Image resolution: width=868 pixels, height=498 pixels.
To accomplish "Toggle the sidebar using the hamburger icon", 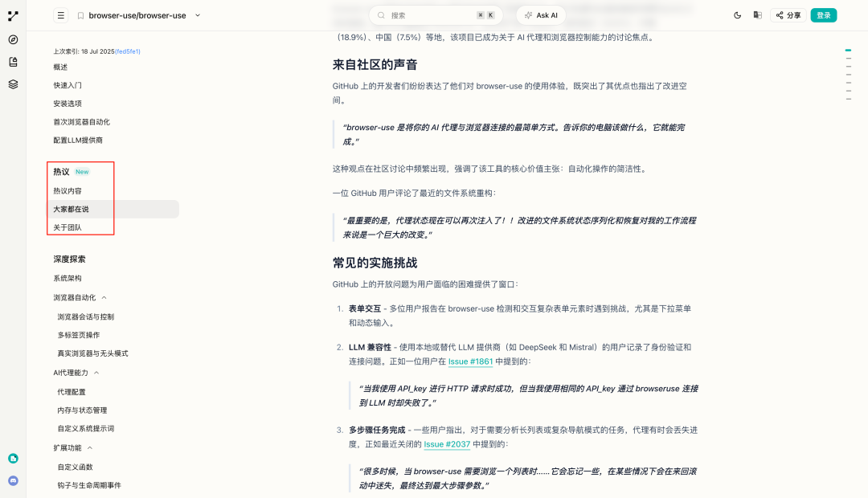I will (60, 14).
